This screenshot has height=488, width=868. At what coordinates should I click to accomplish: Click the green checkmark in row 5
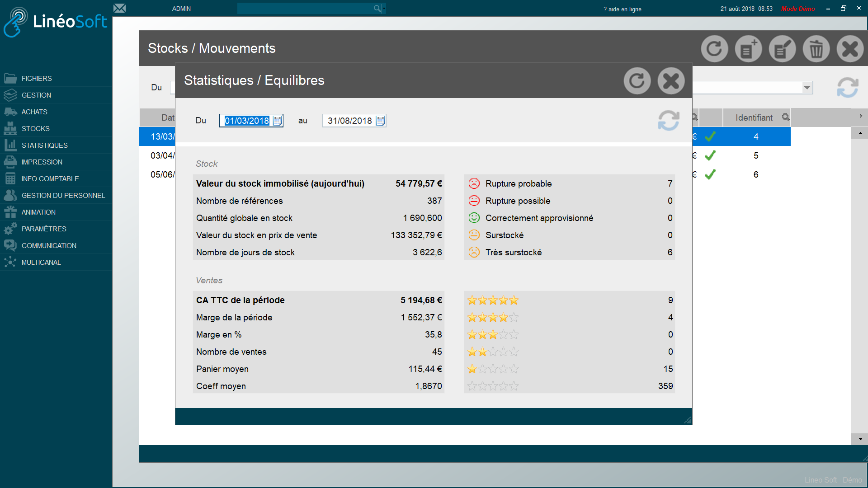(710, 155)
